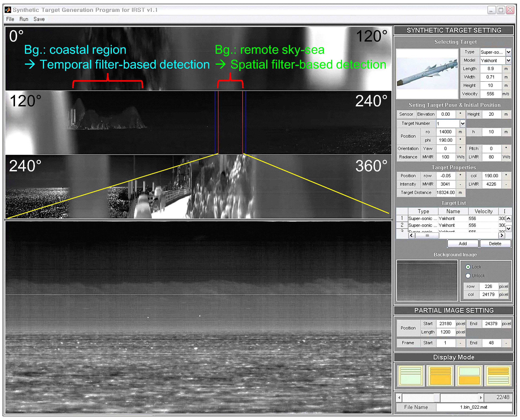This screenshot has height=420, width=520.
Task: Click the frame slider left arrow
Action: (399, 398)
